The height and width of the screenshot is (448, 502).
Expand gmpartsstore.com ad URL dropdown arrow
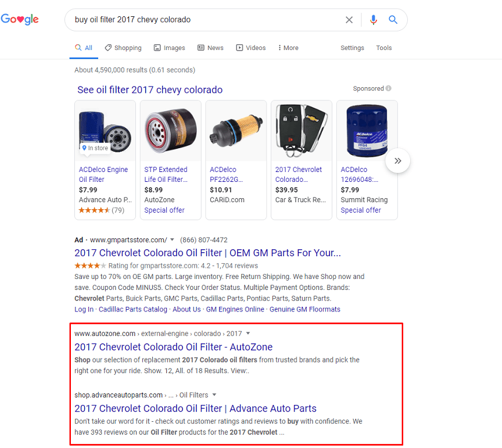click(x=172, y=239)
